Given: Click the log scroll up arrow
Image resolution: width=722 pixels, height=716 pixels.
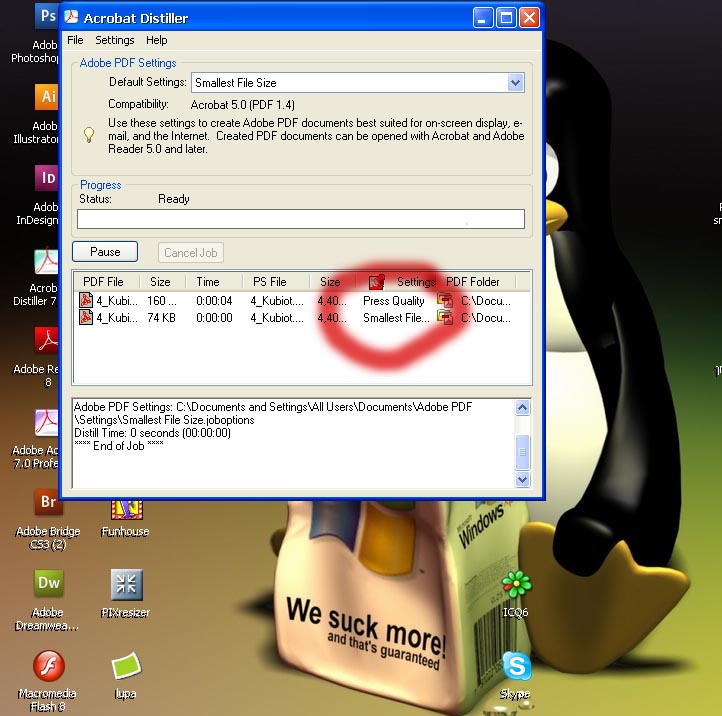Looking at the screenshot, I should tap(522, 407).
